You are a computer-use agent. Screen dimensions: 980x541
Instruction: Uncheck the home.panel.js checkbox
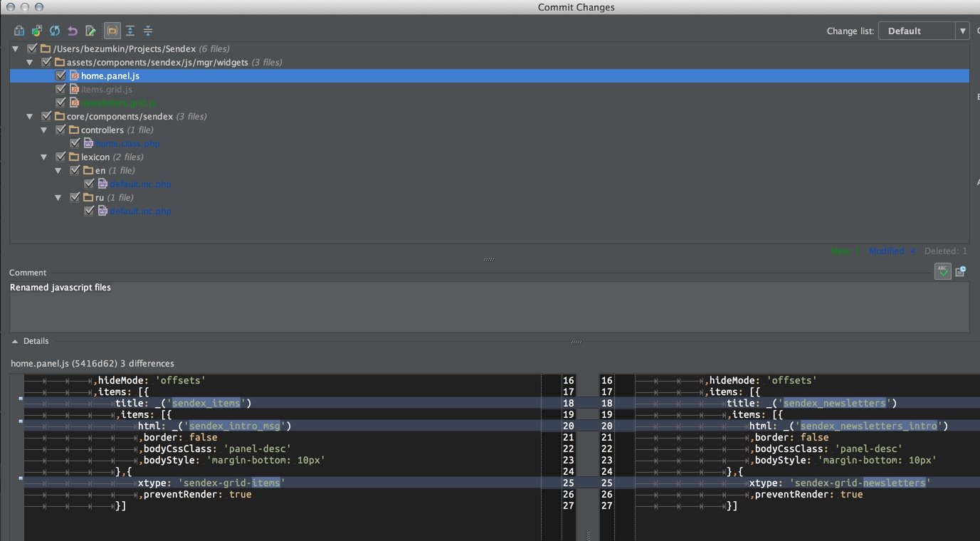[60, 75]
